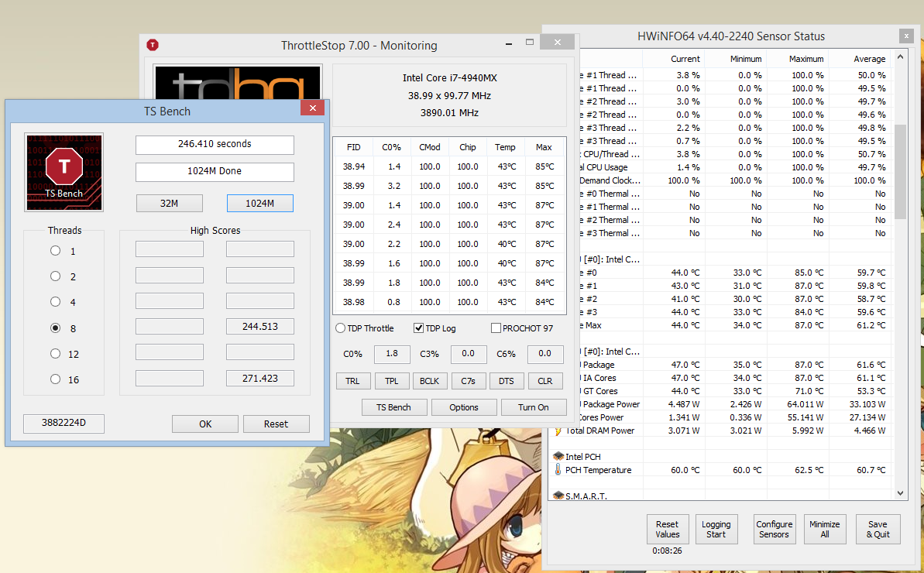Click the 64.011 W maximum package power value
The image size is (924, 573).
805,404
